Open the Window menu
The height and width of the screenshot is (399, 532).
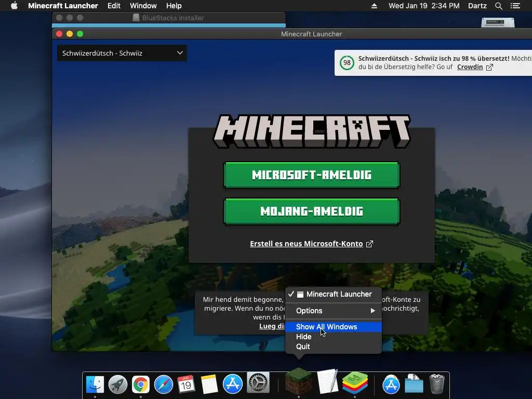coord(143,6)
